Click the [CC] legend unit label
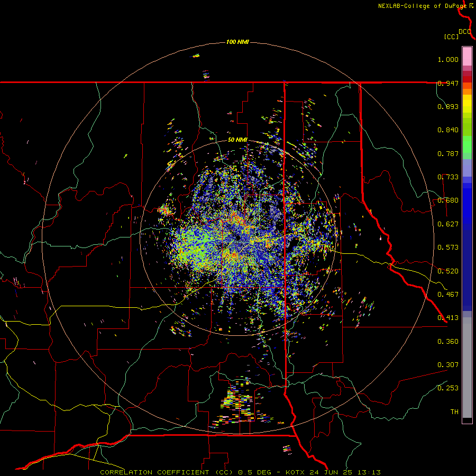 pos(451,36)
